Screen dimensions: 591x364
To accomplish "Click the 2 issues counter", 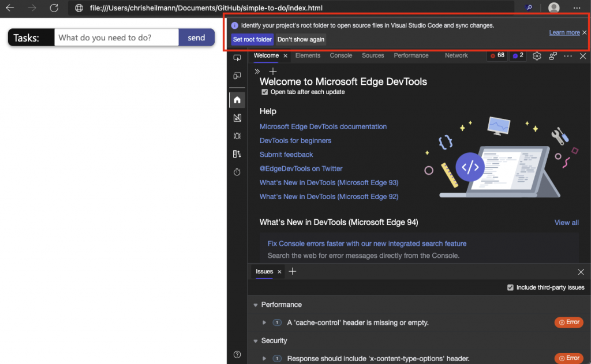I will (518, 55).
